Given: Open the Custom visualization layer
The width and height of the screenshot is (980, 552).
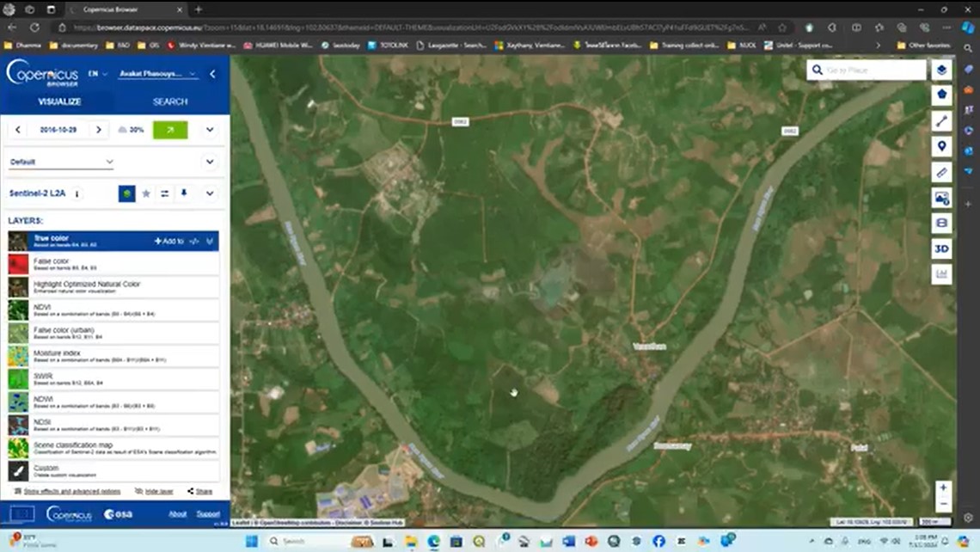Looking at the screenshot, I should coord(113,470).
